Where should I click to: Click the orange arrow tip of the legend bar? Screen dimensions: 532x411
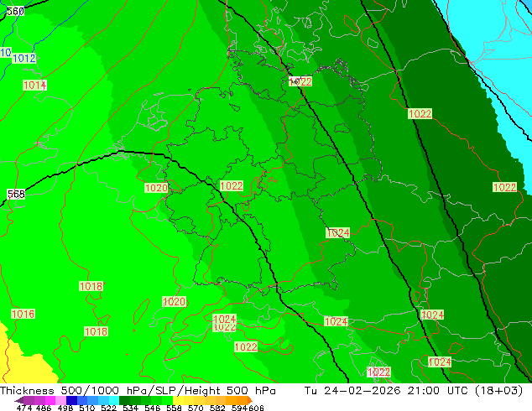(250, 400)
